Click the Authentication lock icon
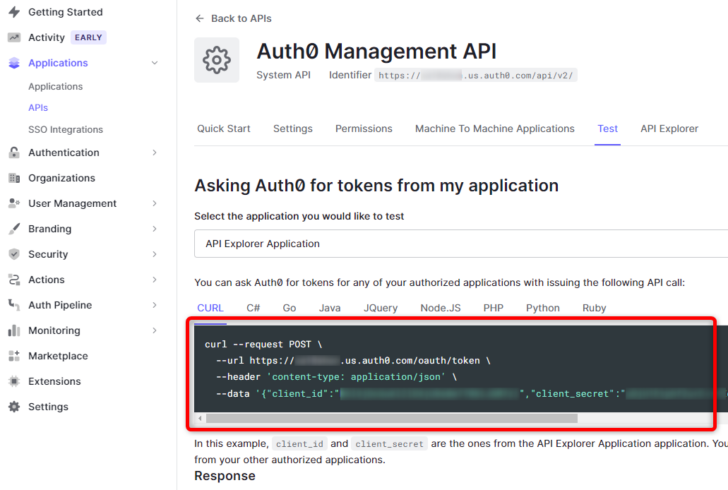728x490 pixels. (14, 153)
